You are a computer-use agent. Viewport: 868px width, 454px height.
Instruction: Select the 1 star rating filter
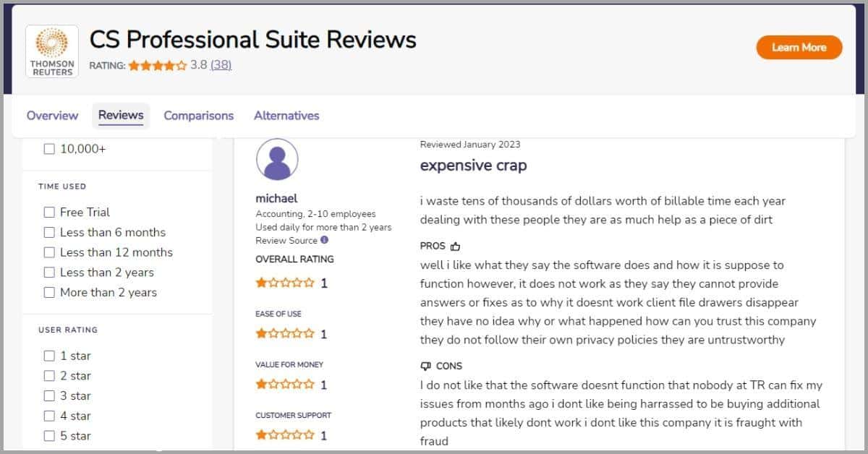[49, 356]
